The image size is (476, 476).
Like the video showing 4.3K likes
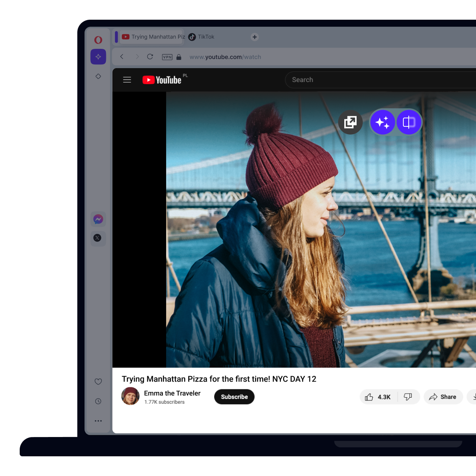tap(378, 397)
